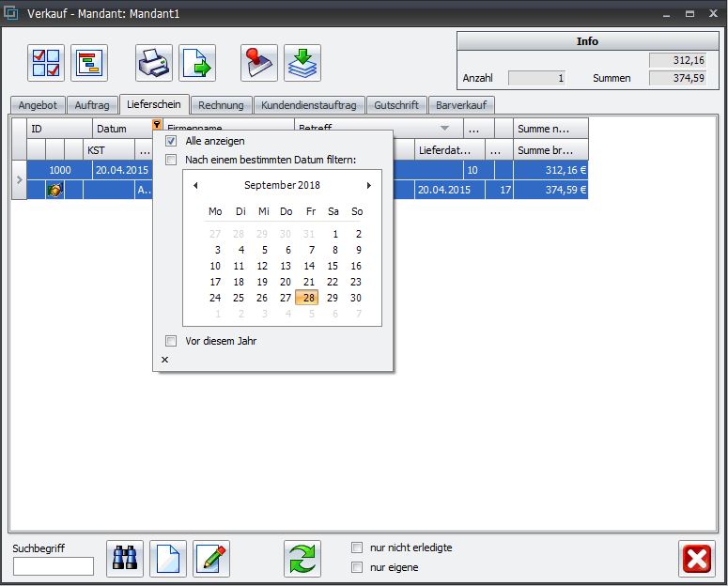Click the printer icon
Screen dimensions: 728x586
coord(154,63)
